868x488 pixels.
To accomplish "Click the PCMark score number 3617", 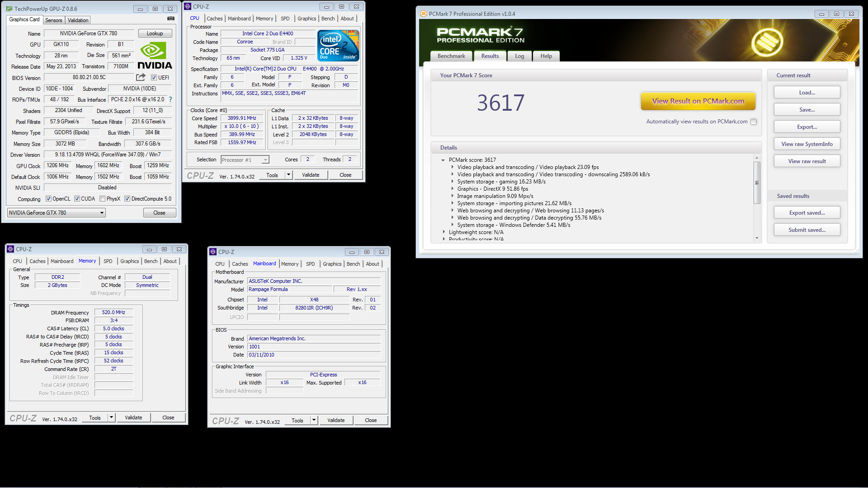I will [x=500, y=103].
